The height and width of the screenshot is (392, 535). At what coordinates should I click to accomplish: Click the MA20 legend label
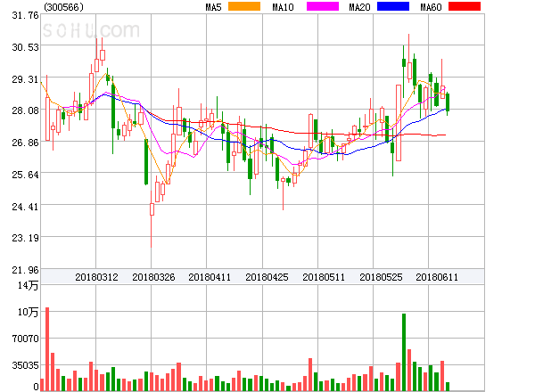(x=359, y=7)
